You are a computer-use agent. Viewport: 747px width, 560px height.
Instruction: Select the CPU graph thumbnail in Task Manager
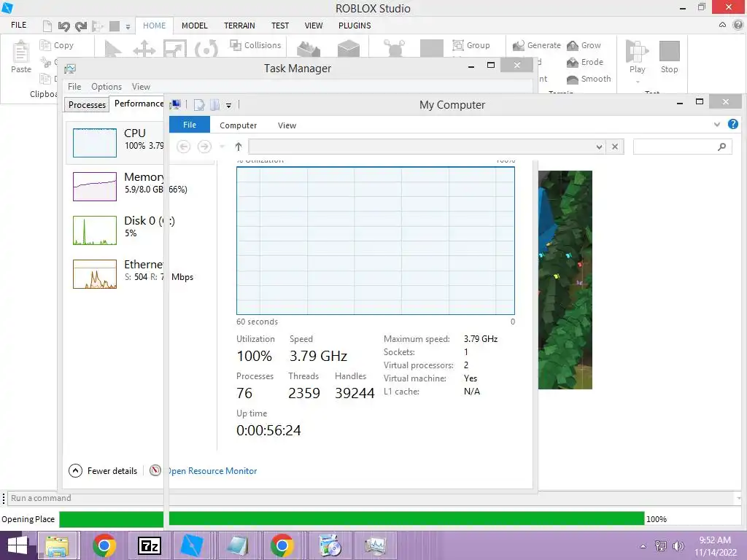tap(95, 142)
